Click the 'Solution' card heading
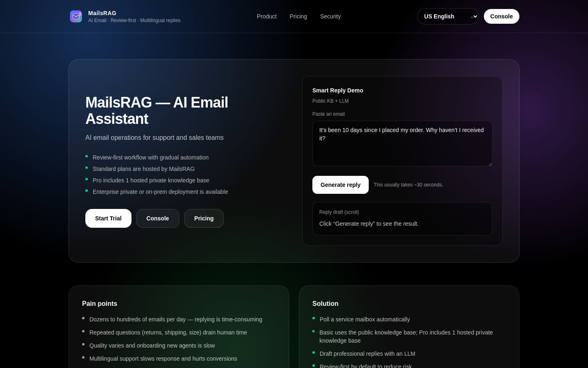Screen dimensions: 588x368 (325, 303)
